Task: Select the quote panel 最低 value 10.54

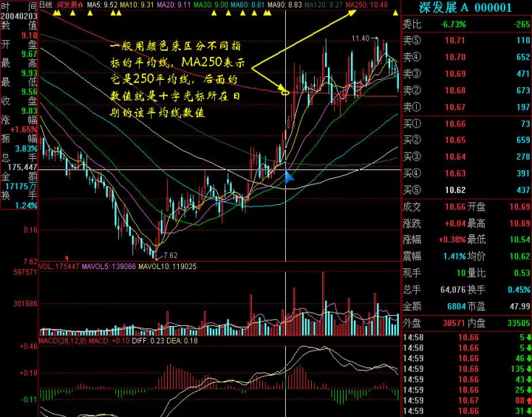Action: coord(519,240)
